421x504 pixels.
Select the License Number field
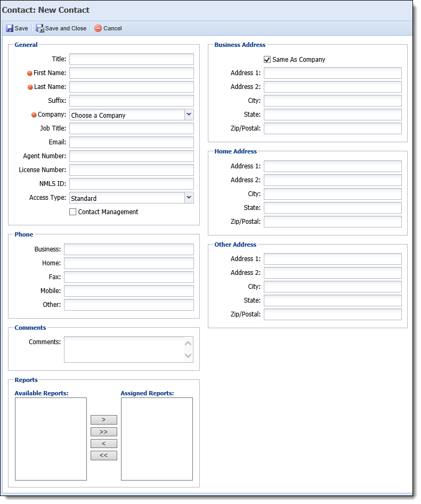132,170
